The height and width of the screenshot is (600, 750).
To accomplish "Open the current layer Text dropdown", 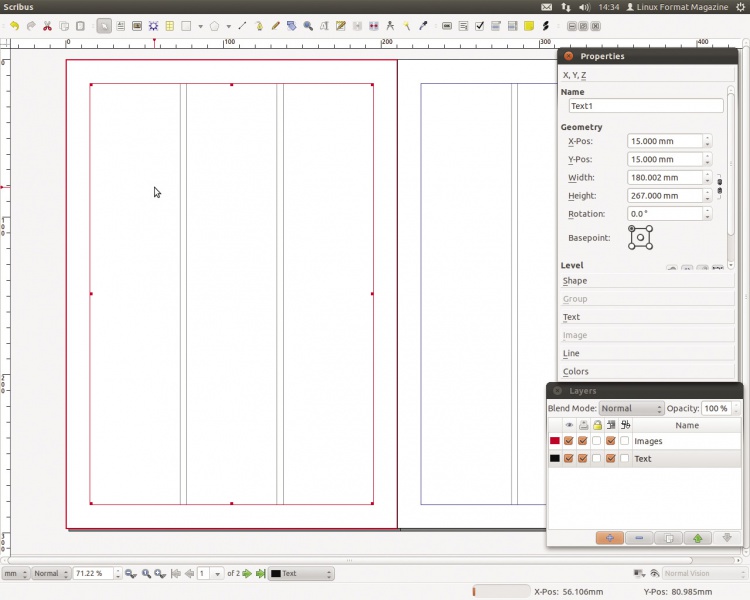I will (301, 573).
